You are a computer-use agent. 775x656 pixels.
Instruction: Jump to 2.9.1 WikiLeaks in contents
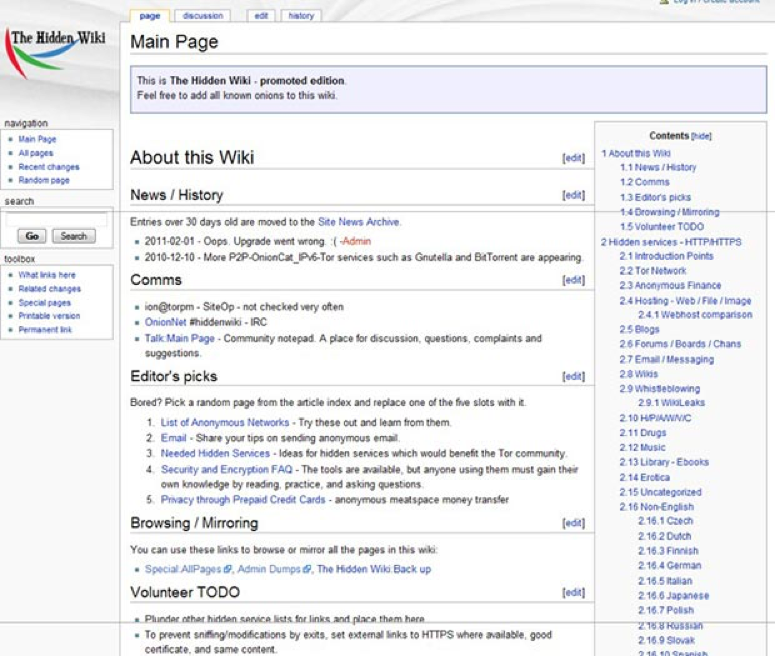(672, 403)
